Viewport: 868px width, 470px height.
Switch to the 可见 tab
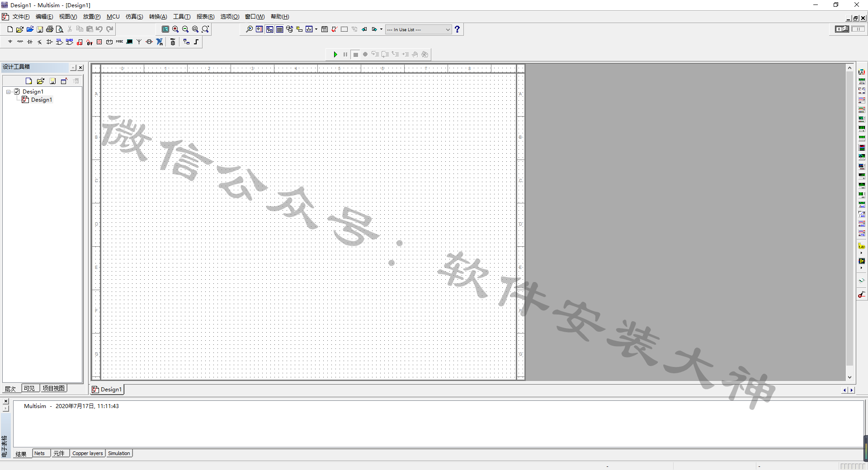pos(30,388)
